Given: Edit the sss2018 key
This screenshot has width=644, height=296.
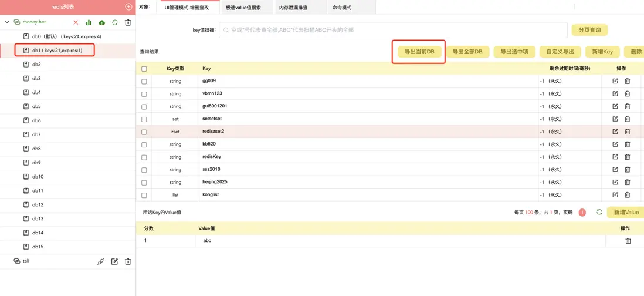Looking at the screenshot, I should tap(615, 169).
